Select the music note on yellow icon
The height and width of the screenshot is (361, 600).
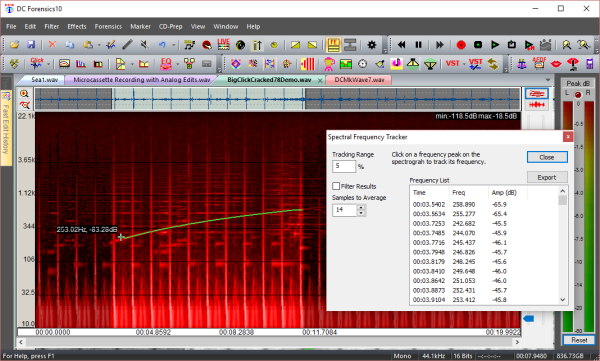click(396, 64)
